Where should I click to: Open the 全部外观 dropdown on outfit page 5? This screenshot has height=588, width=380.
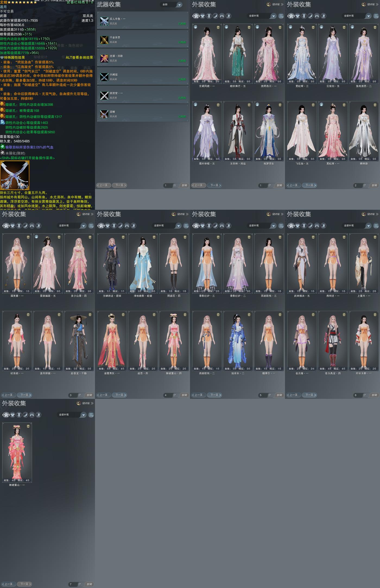point(262,226)
